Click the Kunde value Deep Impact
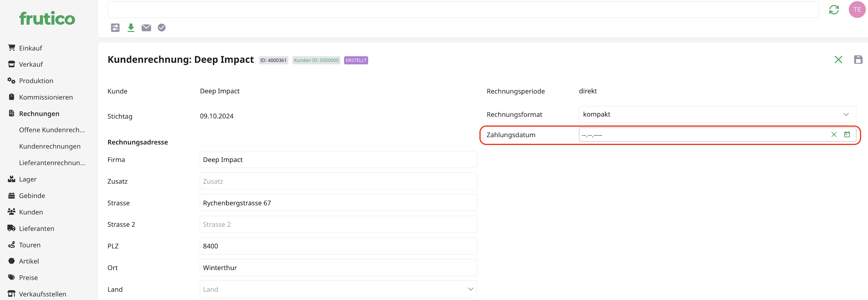 click(220, 91)
